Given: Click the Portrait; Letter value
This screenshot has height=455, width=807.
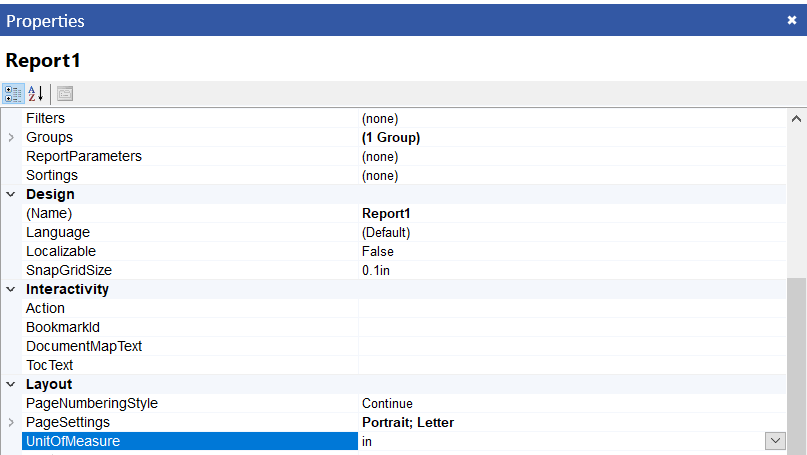Looking at the screenshot, I should 408,423.
